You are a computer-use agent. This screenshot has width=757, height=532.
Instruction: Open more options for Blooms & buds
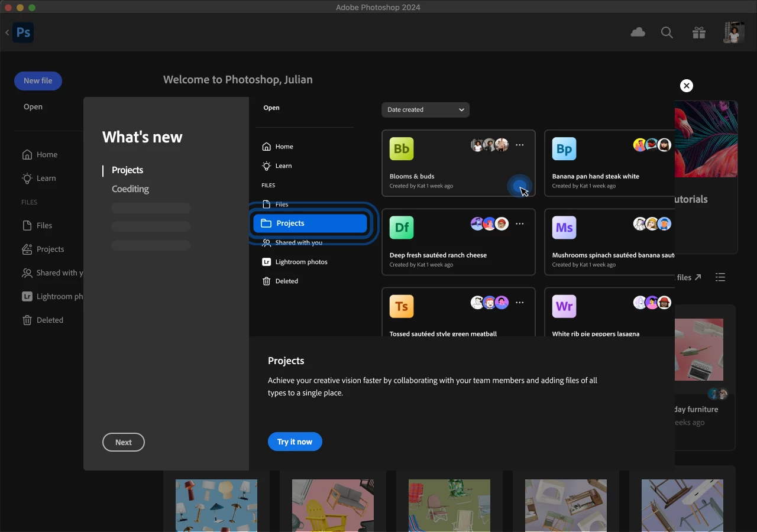[x=520, y=145]
